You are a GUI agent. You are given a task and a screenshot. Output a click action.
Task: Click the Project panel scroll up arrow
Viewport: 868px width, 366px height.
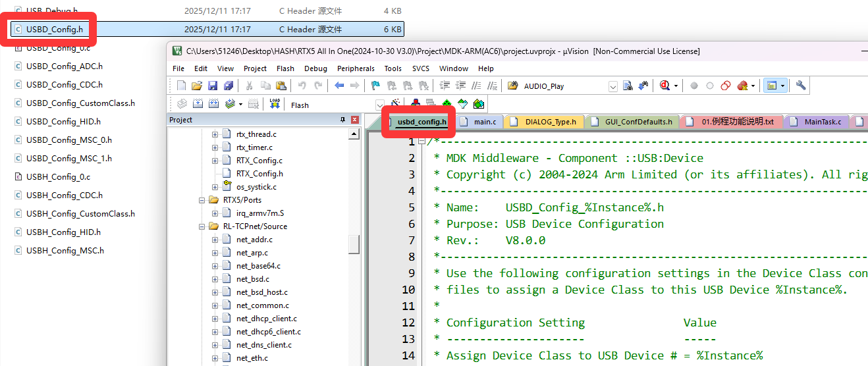click(x=354, y=134)
